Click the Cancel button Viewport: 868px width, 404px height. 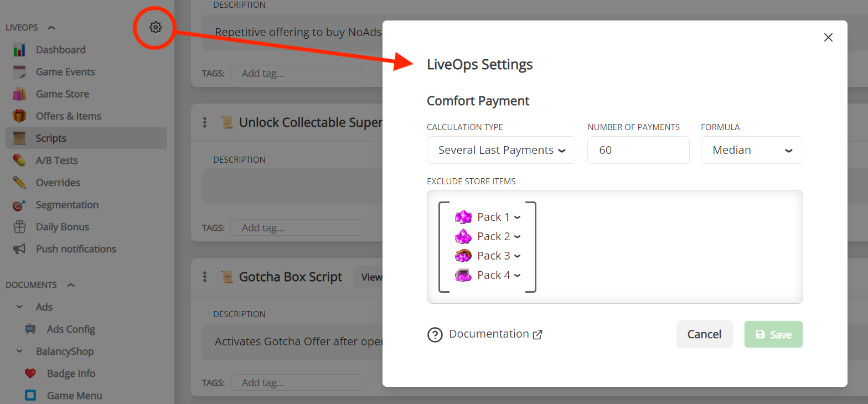pos(704,334)
